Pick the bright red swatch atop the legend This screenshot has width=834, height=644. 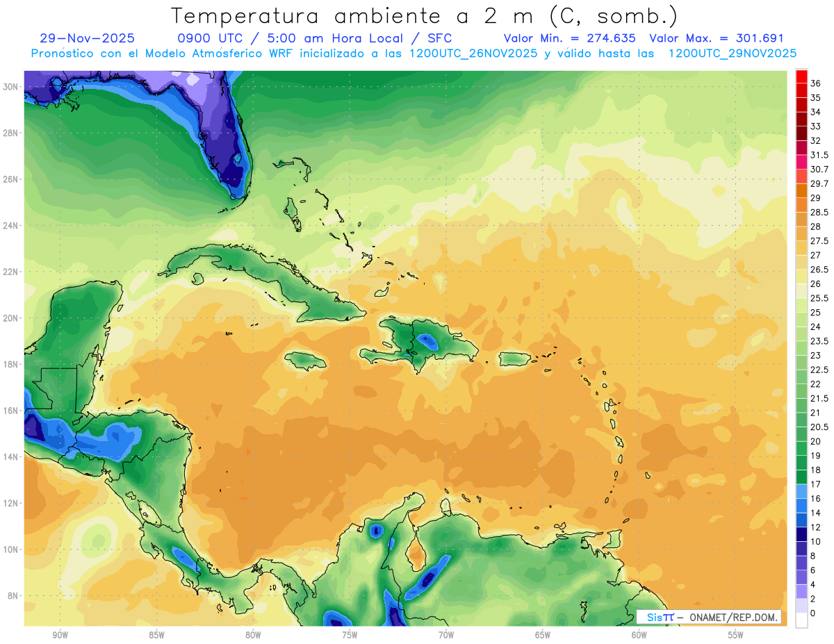point(801,76)
